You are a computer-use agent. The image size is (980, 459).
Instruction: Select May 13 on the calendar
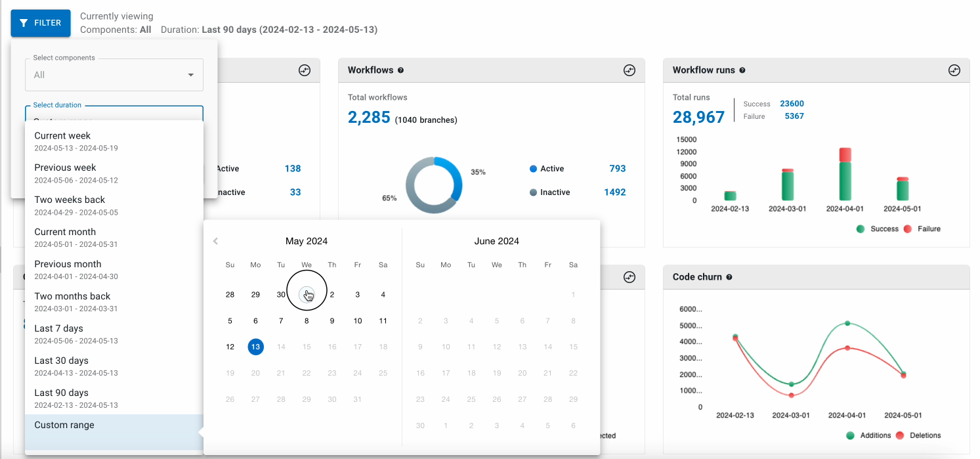click(255, 347)
